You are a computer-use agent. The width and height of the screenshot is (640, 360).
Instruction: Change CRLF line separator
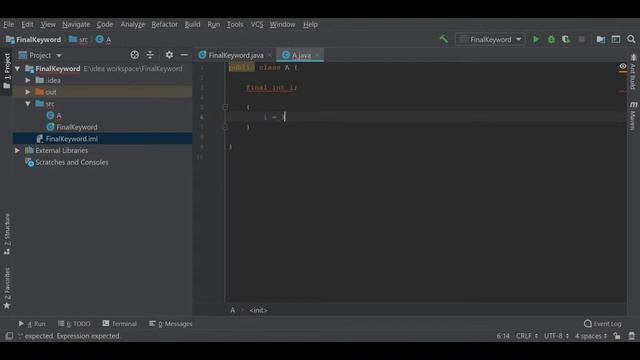click(x=527, y=336)
